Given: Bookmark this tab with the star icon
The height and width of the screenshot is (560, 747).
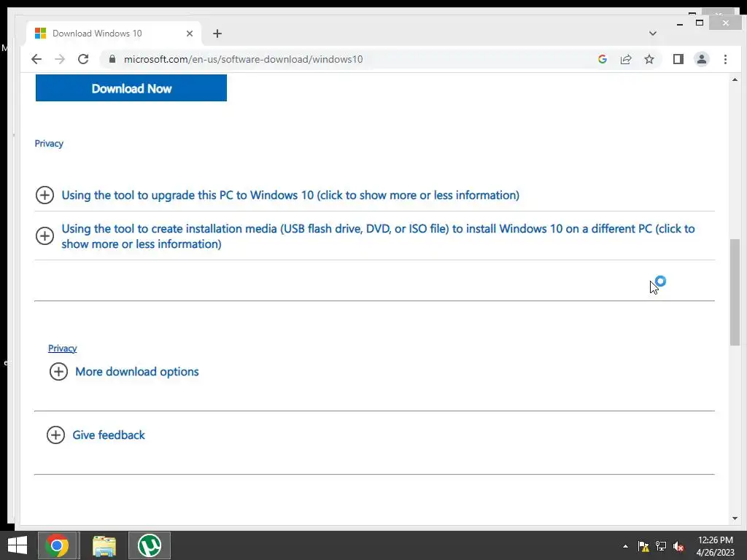Looking at the screenshot, I should 649,59.
